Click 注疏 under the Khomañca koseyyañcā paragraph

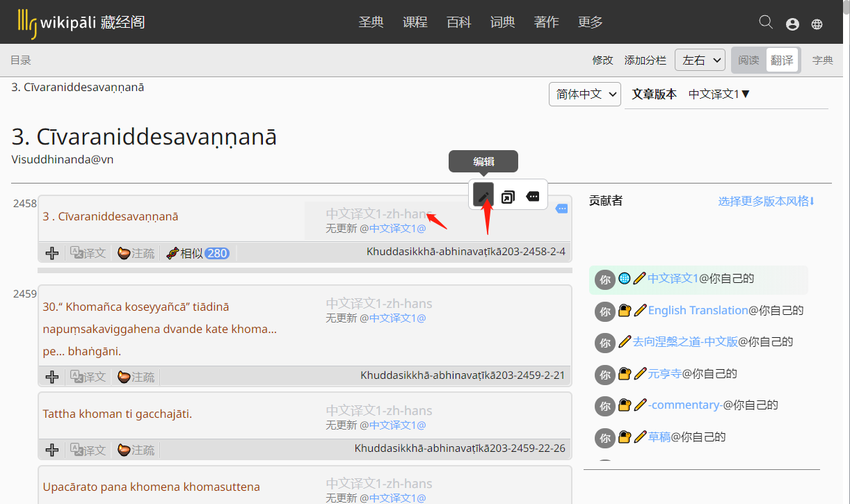pos(136,377)
